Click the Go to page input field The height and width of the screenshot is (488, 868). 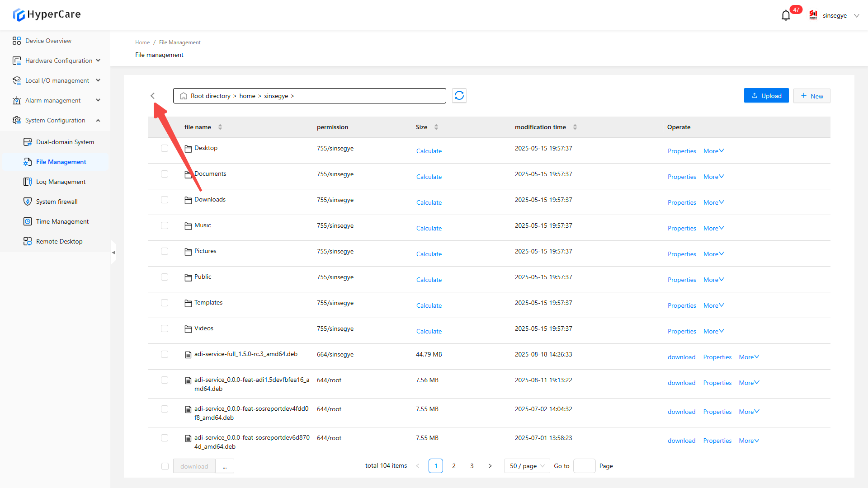(584, 466)
